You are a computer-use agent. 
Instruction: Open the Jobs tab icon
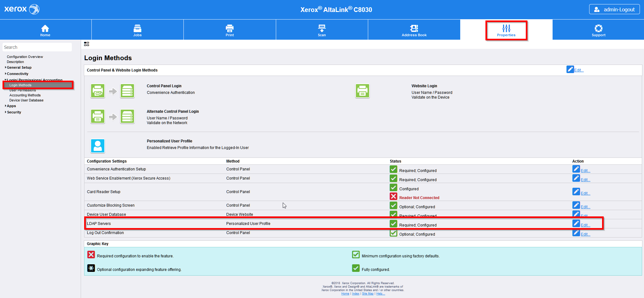137,28
